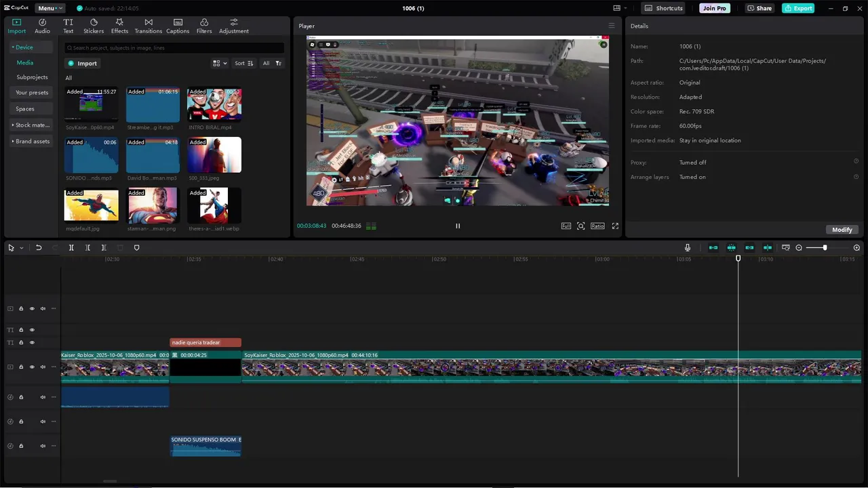Click the microphone voiceover record icon
Screen dimensions: 868x488
pos(688,247)
